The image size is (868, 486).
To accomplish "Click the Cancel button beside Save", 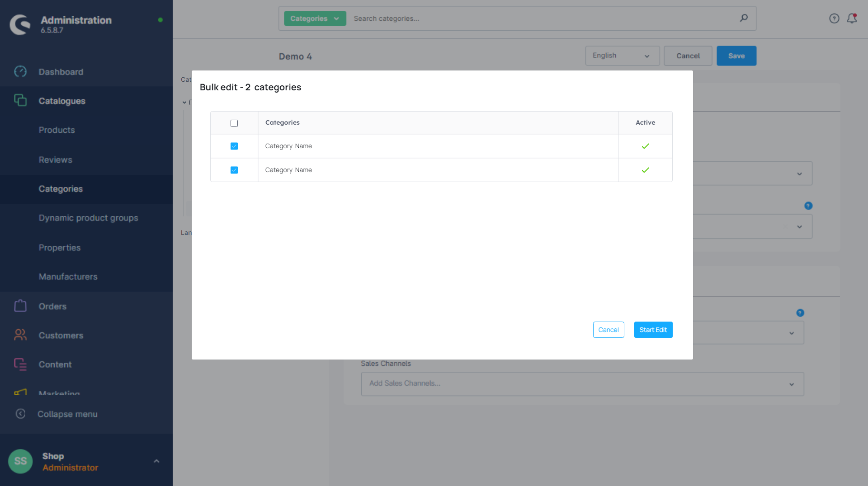I will pyautogui.click(x=688, y=56).
